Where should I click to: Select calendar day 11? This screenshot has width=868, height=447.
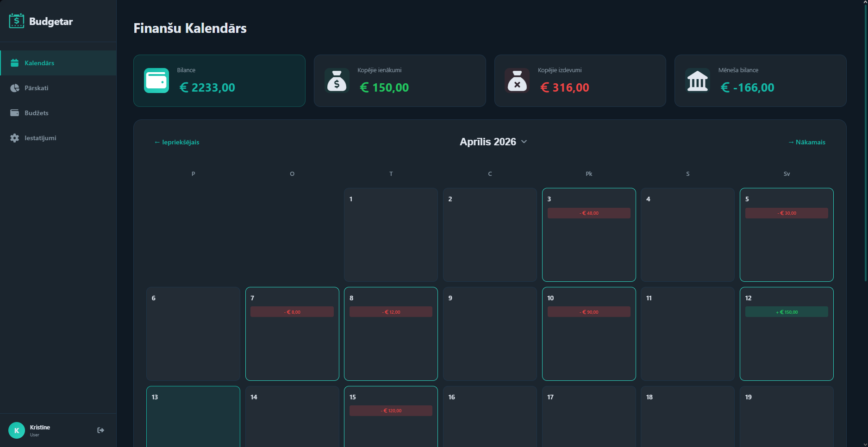click(x=687, y=334)
